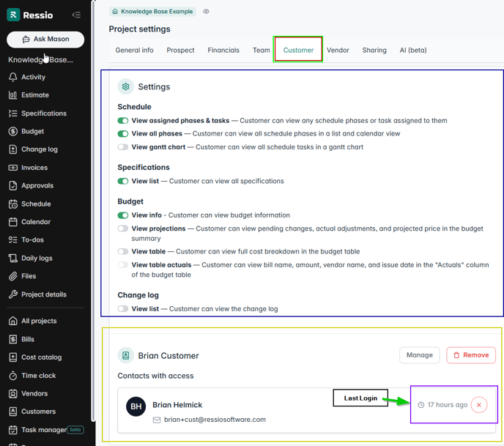
Task: Switch to the Financials tab
Action: [x=223, y=51]
